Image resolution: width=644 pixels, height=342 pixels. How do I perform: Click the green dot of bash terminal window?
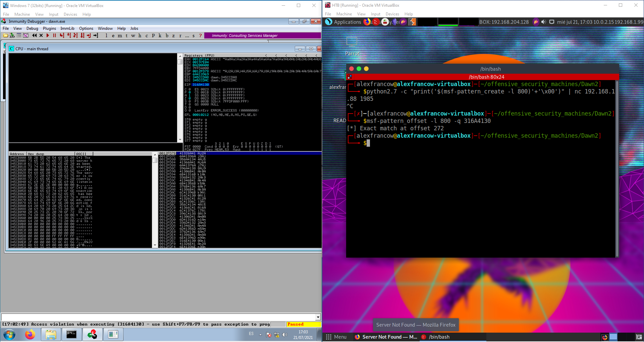[359, 69]
